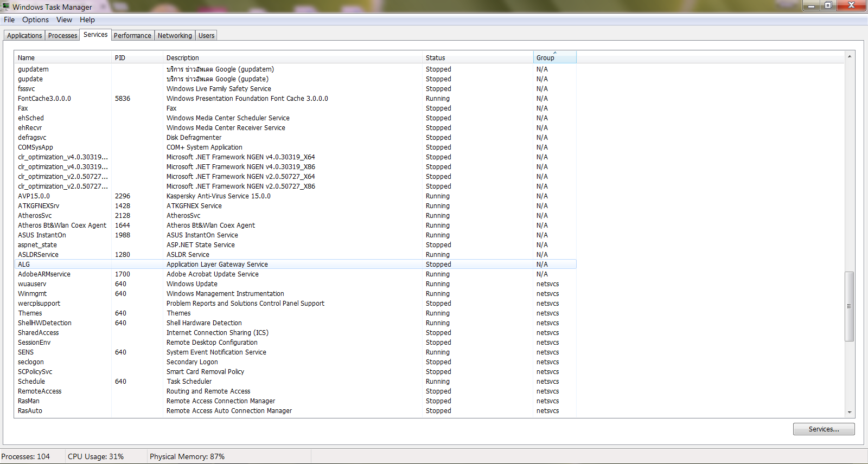The width and height of the screenshot is (868, 464).
Task: Click Physical Memory: 87% in status bar
Action: click(187, 456)
